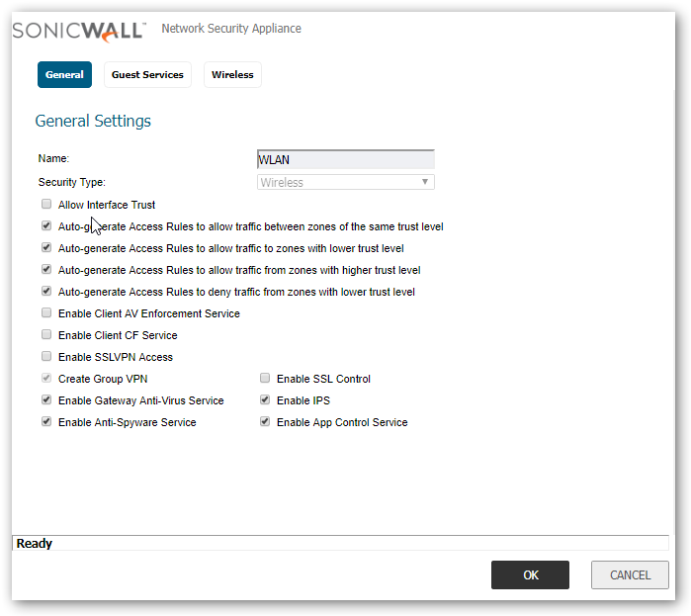Enable Client AV Enforcement Service
The image size is (691, 616).
point(46,313)
